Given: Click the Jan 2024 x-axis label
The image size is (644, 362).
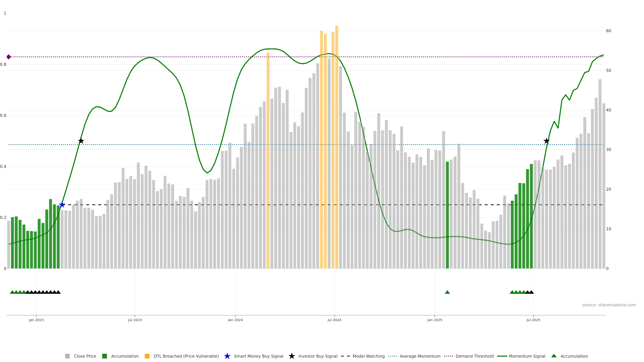Looking at the screenshot, I should pyautogui.click(x=235, y=320).
